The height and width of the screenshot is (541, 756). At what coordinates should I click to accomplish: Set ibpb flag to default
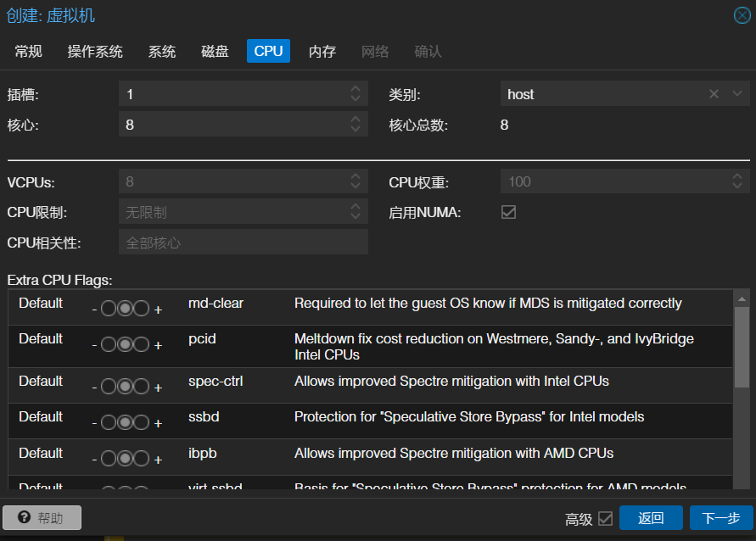(125, 459)
